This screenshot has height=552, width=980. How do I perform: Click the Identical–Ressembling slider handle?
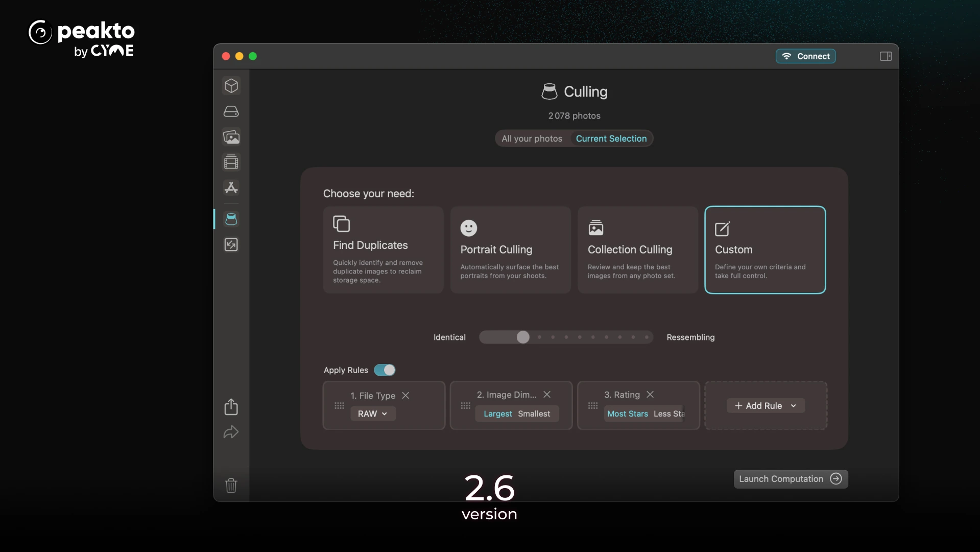click(522, 337)
